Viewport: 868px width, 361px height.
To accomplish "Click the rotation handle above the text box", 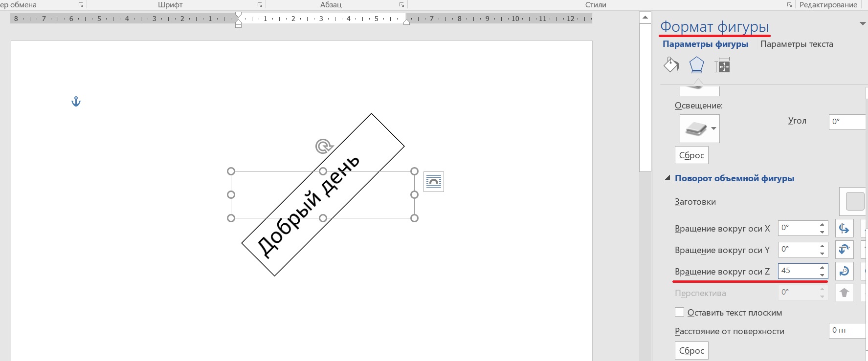I will (323, 146).
